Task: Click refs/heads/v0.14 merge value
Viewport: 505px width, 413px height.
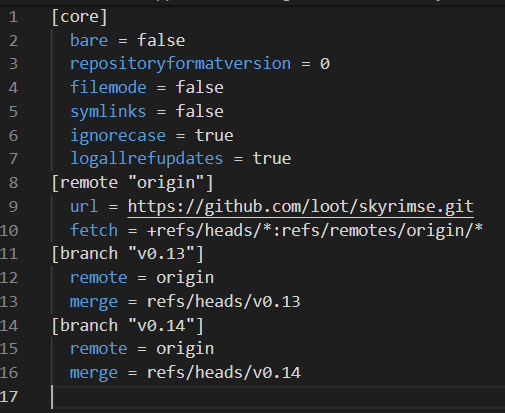Action: coord(224,373)
